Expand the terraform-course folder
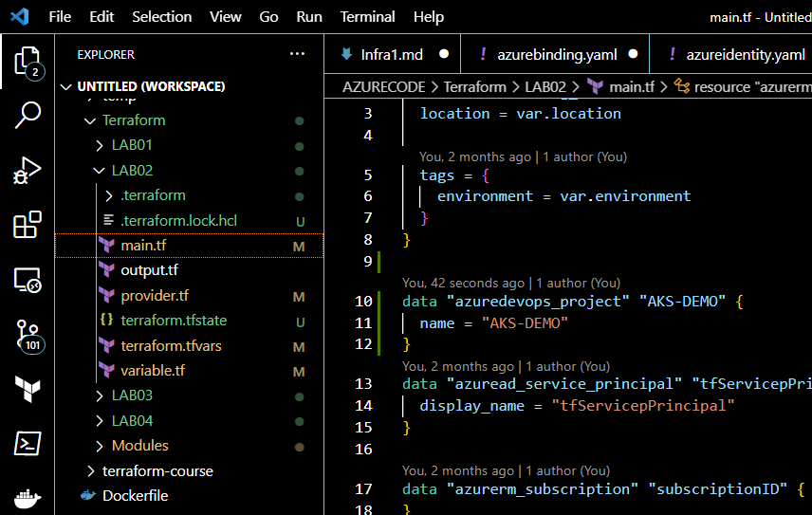Image resolution: width=812 pixels, height=515 pixels. [91, 471]
